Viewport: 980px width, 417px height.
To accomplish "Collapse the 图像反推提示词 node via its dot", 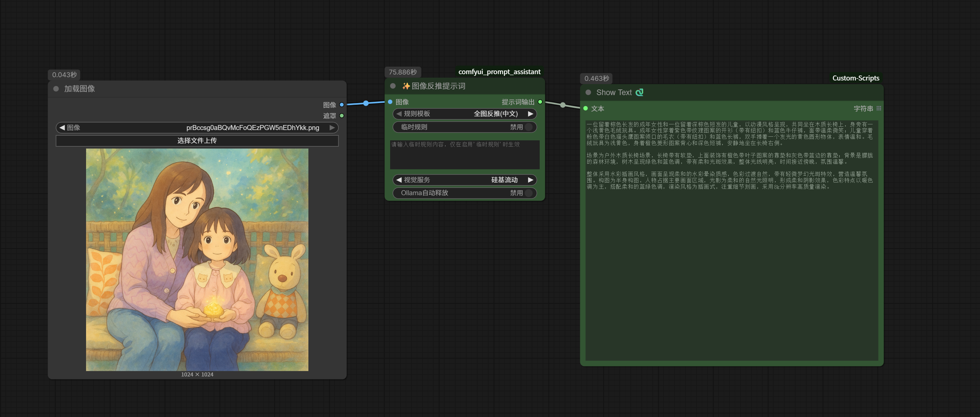I will [393, 86].
